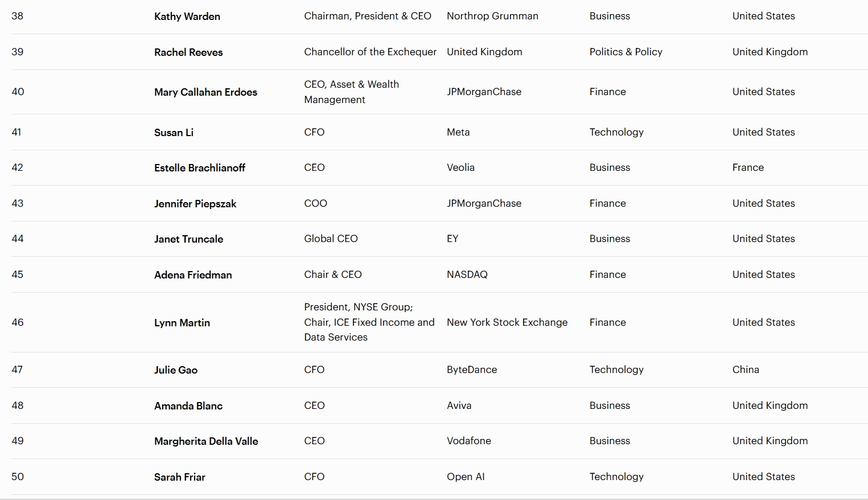This screenshot has height=500, width=868.
Task: Click the name Rachel Reeves
Action: (188, 52)
